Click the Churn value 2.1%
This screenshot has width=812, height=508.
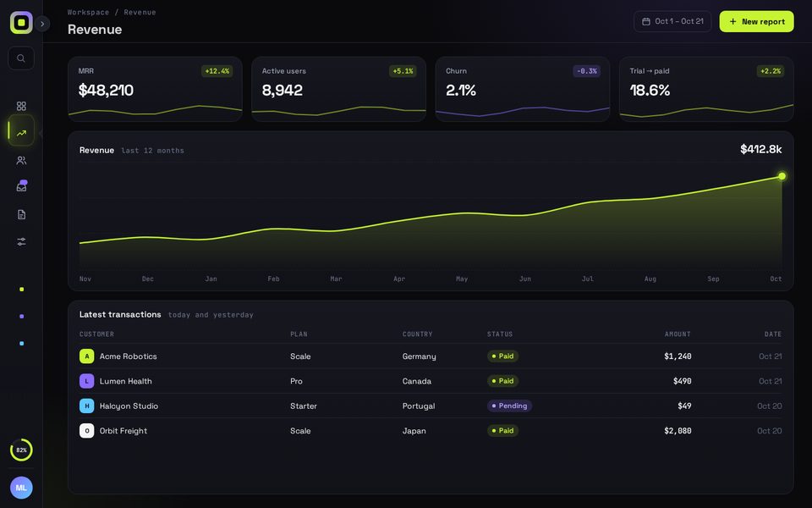coord(461,91)
